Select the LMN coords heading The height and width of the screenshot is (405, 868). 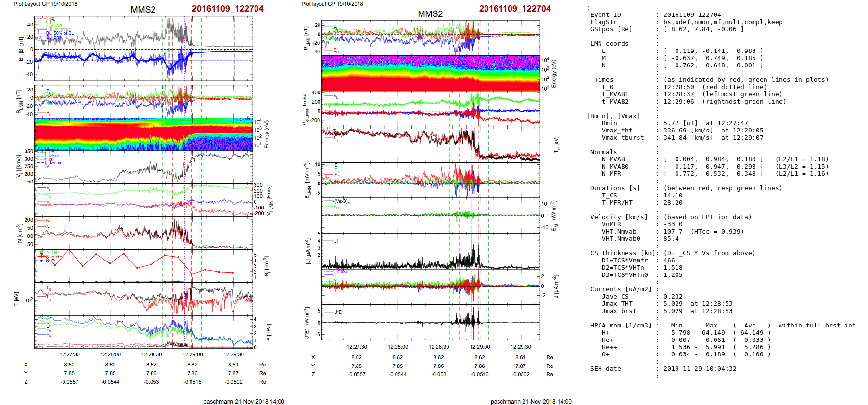point(609,44)
